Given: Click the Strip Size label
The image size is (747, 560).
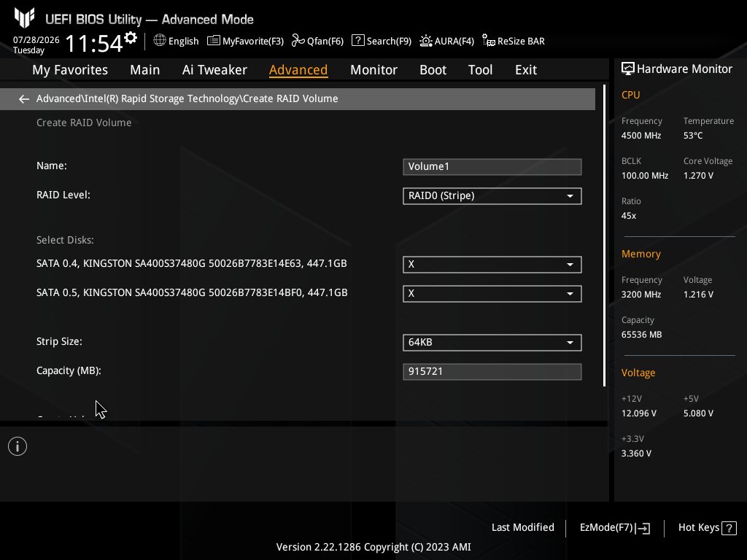Looking at the screenshot, I should point(59,342).
